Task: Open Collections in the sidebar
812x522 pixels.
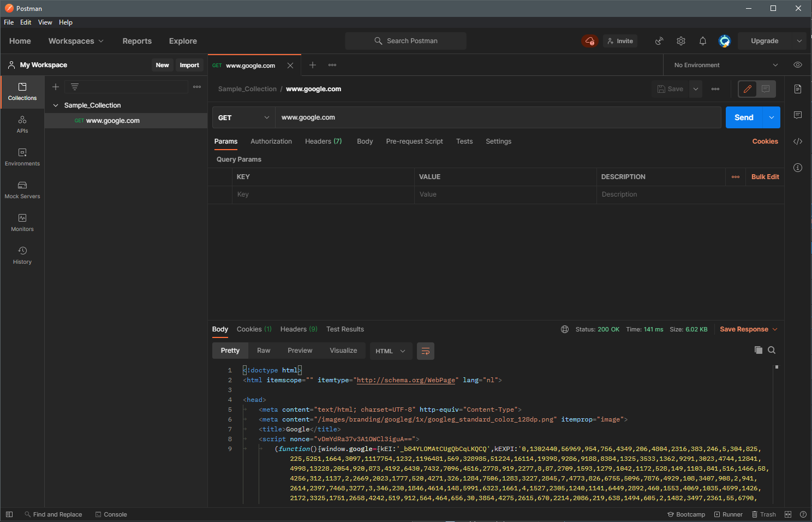Action: [x=22, y=92]
